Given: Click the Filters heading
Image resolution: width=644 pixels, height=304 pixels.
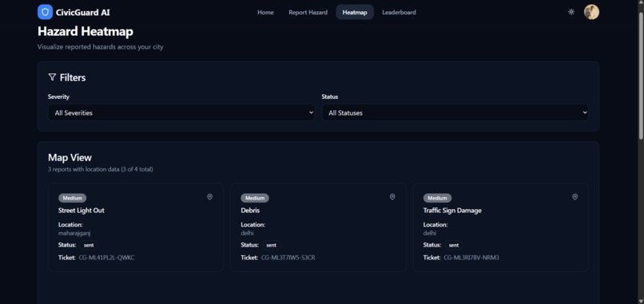Looking at the screenshot, I should [x=73, y=77].
